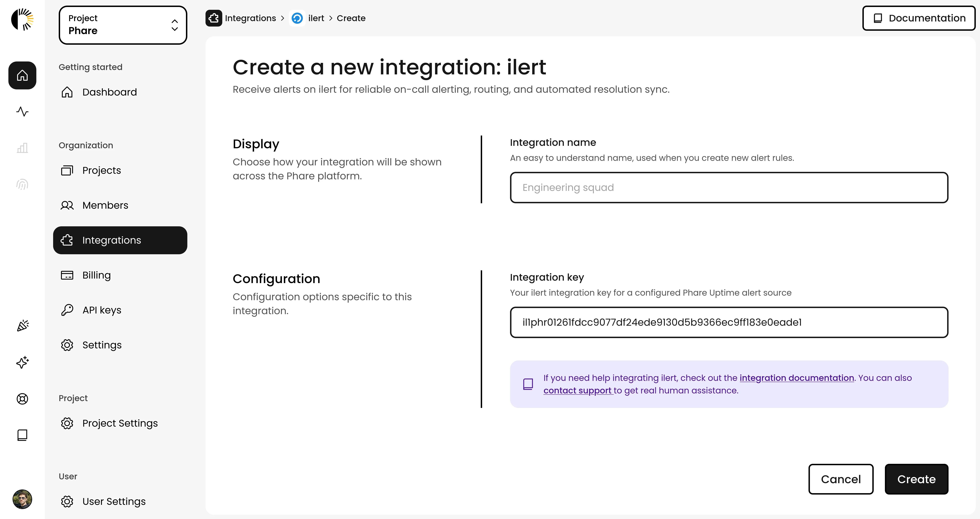Viewport: 980px width, 519px height.
Task: Open Members page
Action: [105, 205]
